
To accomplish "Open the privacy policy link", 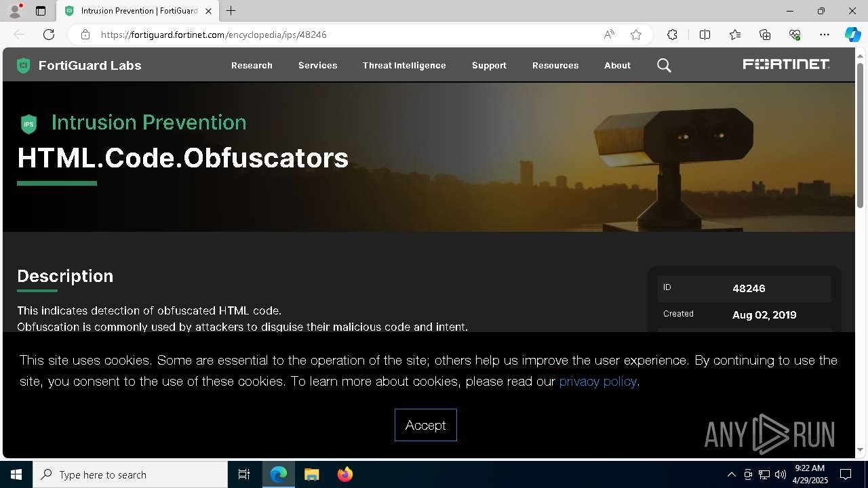I will pos(597,381).
